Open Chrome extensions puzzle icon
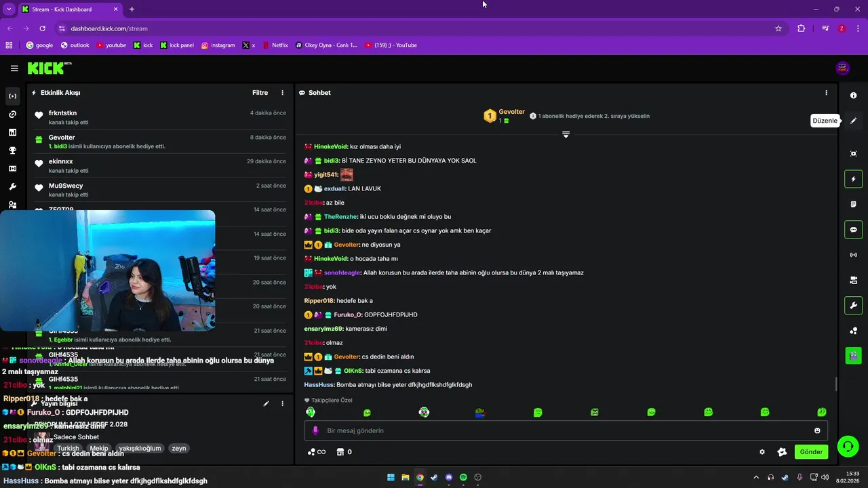Image resolution: width=868 pixels, height=488 pixels. click(802, 28)
